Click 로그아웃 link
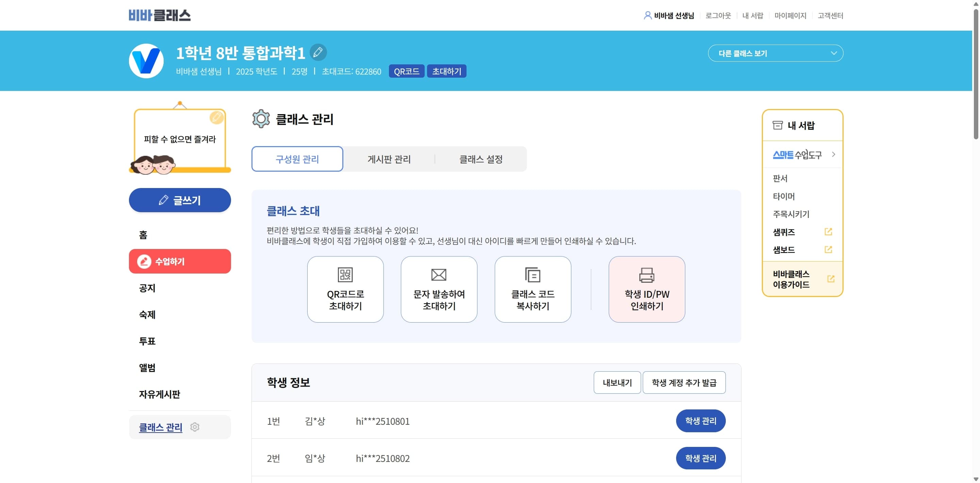Image resolution: width=980 pixels, height=483 pixels. 718,16
